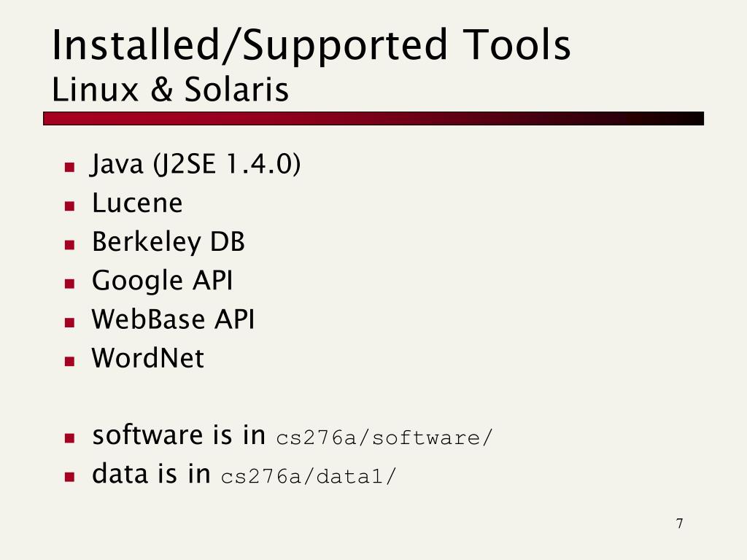Click the red bullet beside 'data is in'
The width and height of the screenshot is (747, 560).
click(69, 477)
